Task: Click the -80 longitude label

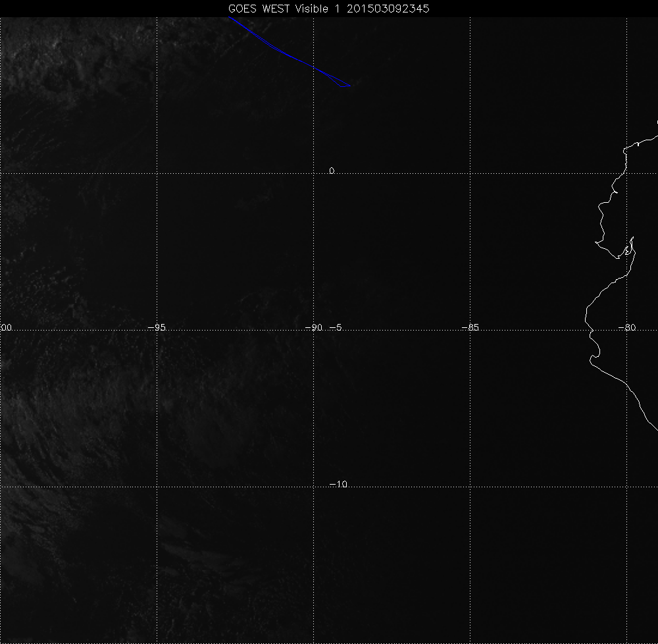Action: (627, 327)
